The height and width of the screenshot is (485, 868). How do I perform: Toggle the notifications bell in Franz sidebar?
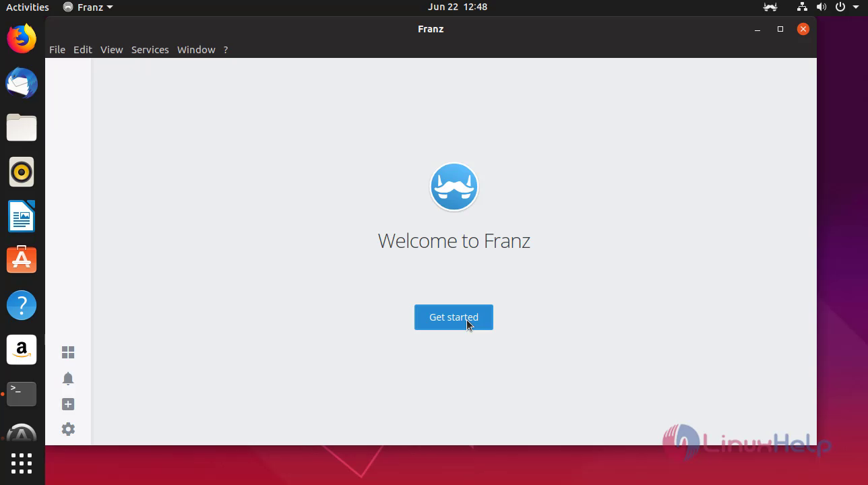pyautogui.click(x=68, y=379)
